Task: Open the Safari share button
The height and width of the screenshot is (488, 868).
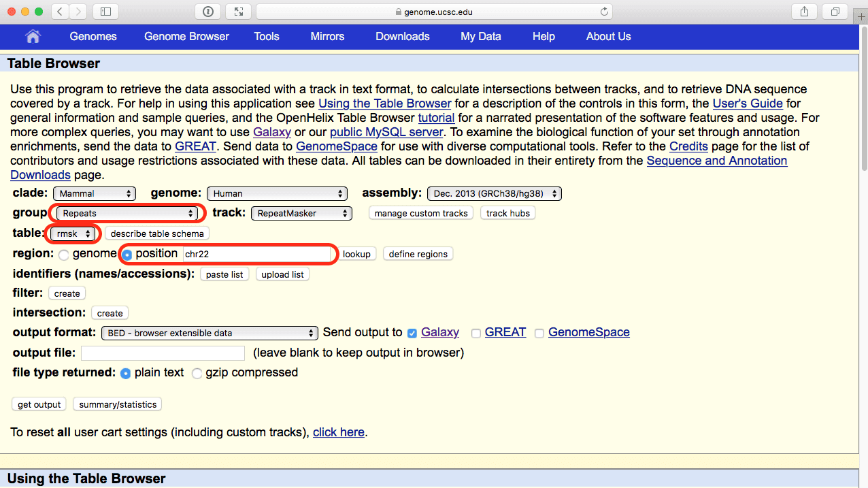Action: [x=804, y=12]
